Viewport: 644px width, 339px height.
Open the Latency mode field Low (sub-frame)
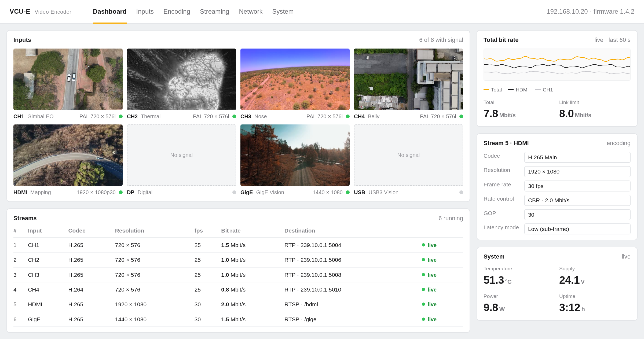577,229
